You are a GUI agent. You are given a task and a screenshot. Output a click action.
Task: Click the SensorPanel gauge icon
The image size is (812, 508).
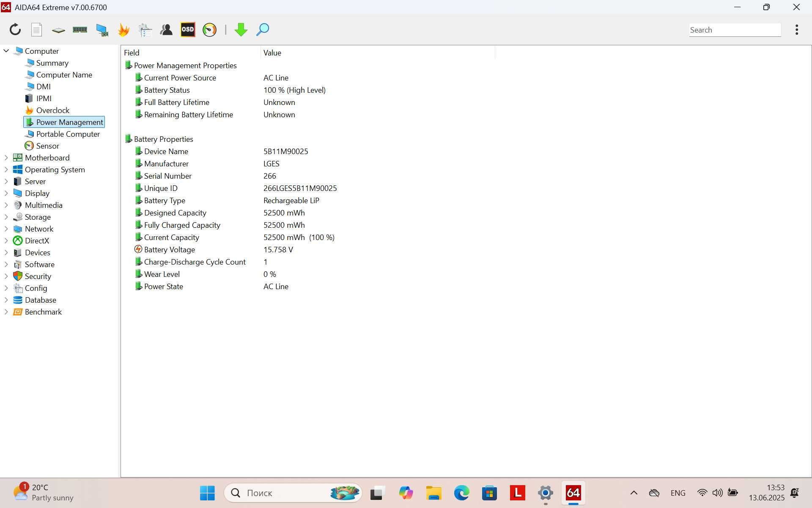[209, 30]
